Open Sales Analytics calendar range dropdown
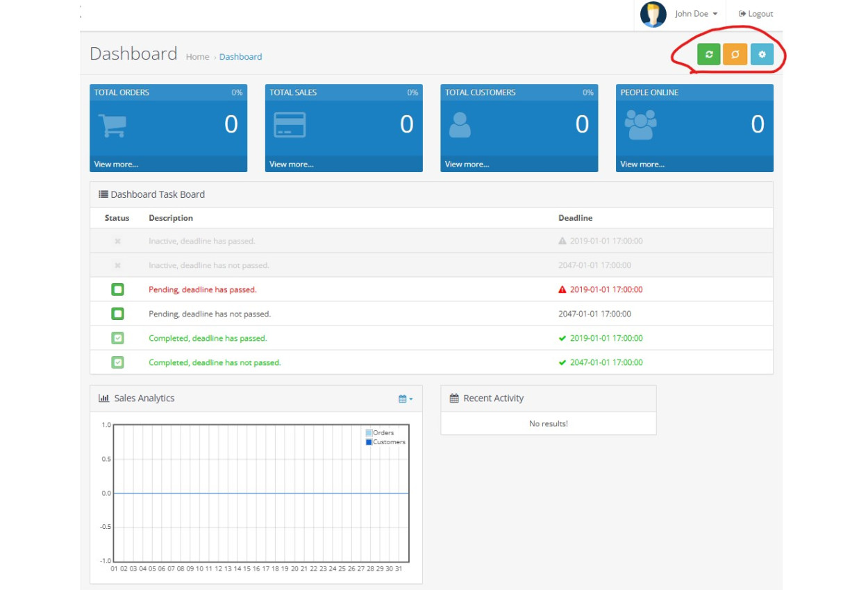868x590 pixels. tap(406, 398)
